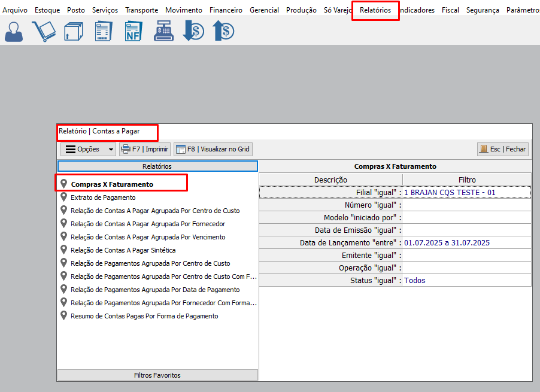The width and height of the screenshot is (540, 392).
Task: Select Relação de Contas A Pagar Sintética
Action: (123, 250)
